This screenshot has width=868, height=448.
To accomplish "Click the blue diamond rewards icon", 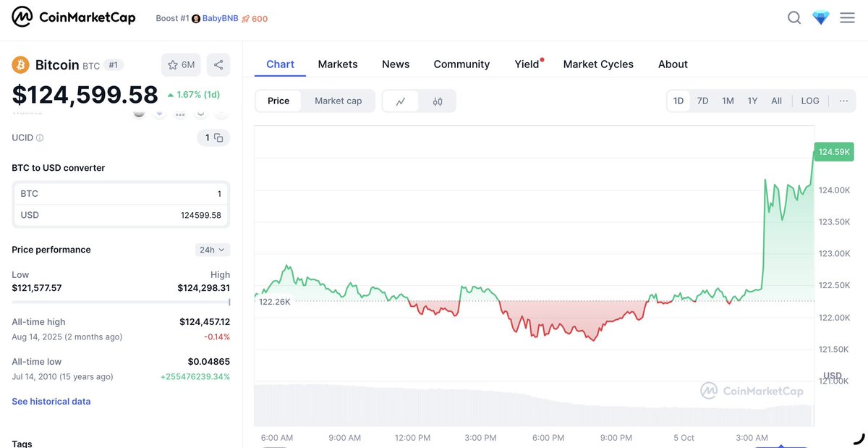I will [820, 18].
